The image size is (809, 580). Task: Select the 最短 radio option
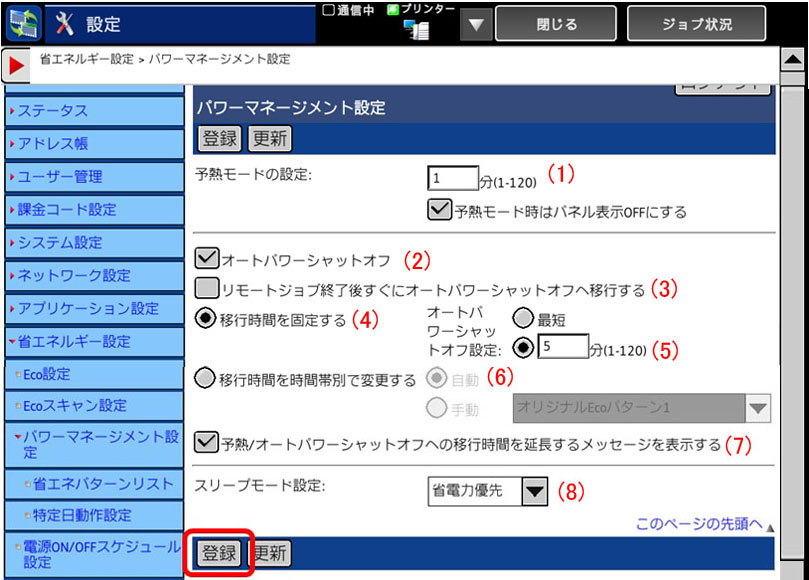[524, 318]
